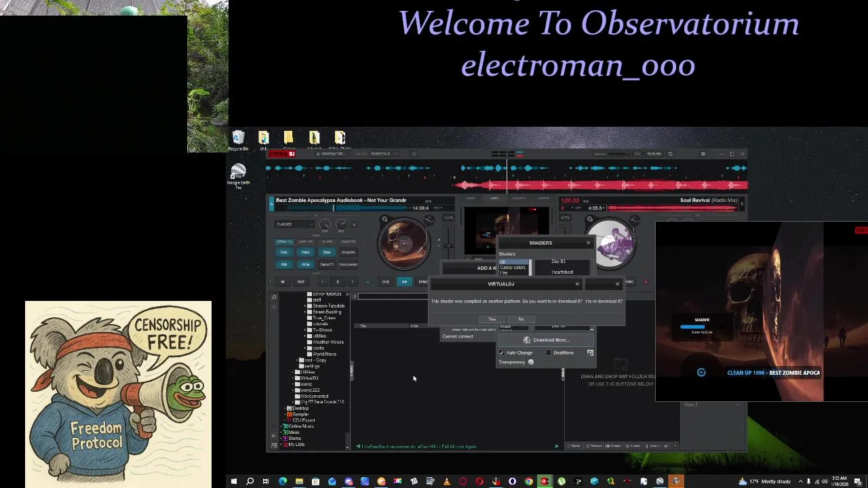
Task: Set loop IN point on deck A
Action: pos(283,282)
